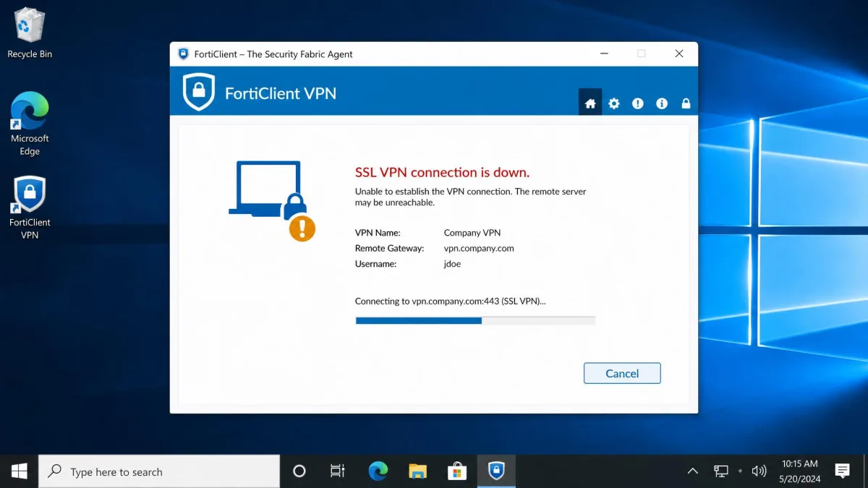
Task: Click the FortiClient shield logo in blue header
Action: [199, 92]
